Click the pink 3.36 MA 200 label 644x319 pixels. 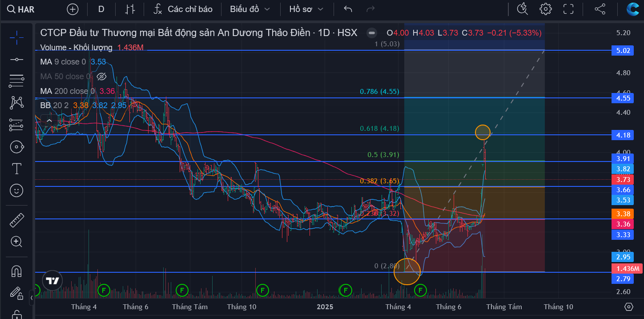click(623, 224)
